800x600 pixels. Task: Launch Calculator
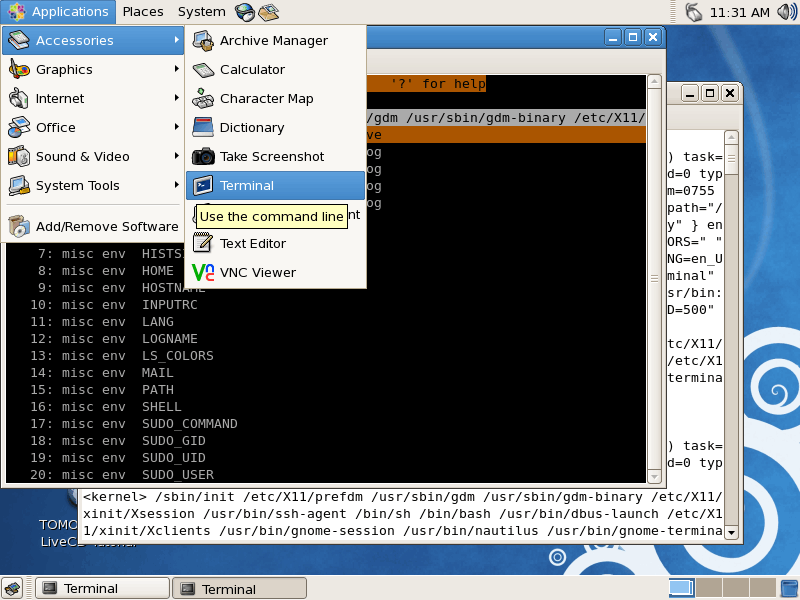(x=276, y=69)
